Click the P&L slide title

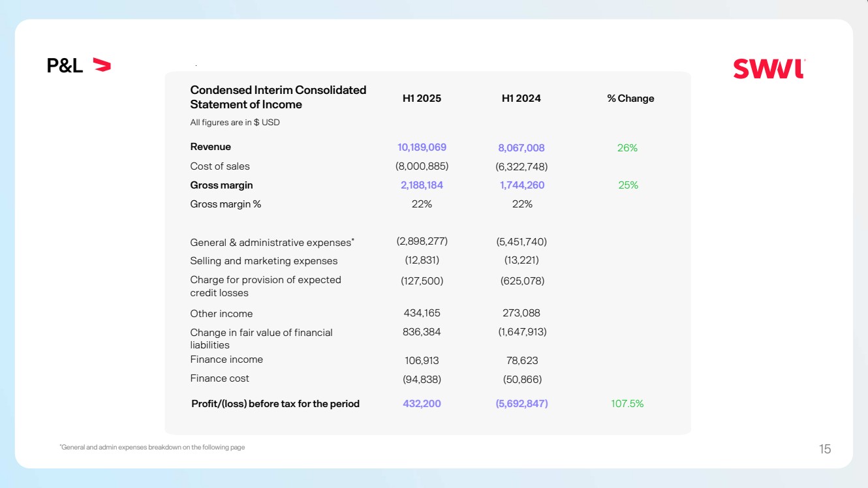click(x=65, y=65)
